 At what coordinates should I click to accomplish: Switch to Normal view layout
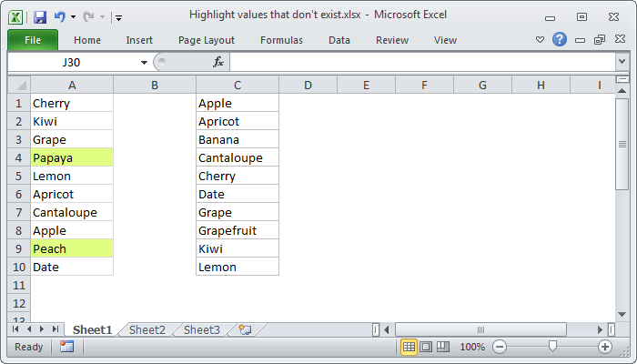[409, 347]
